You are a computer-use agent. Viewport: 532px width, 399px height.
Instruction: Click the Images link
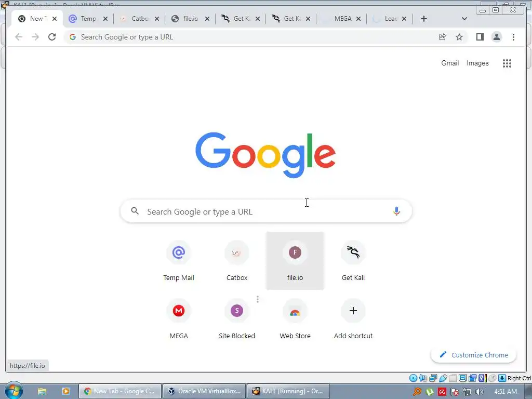477,63
